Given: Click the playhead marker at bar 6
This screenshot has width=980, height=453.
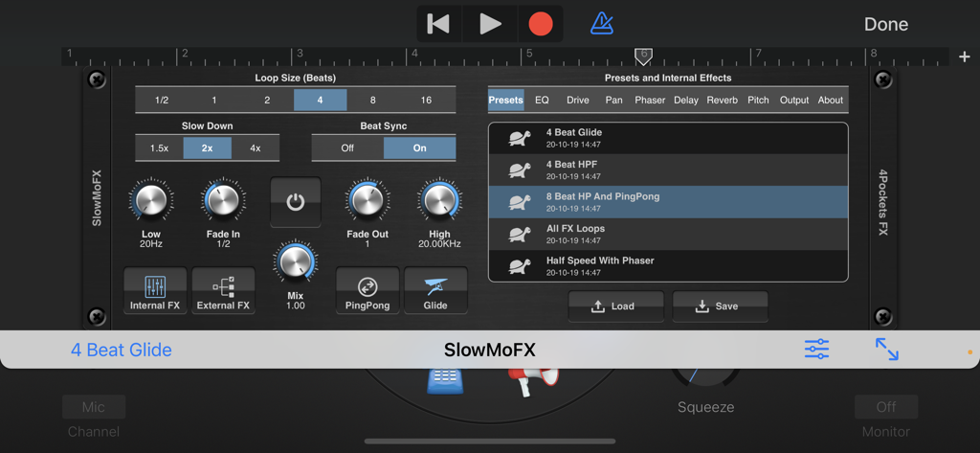Looking at the screenshot, I should (x=643, y=57).
